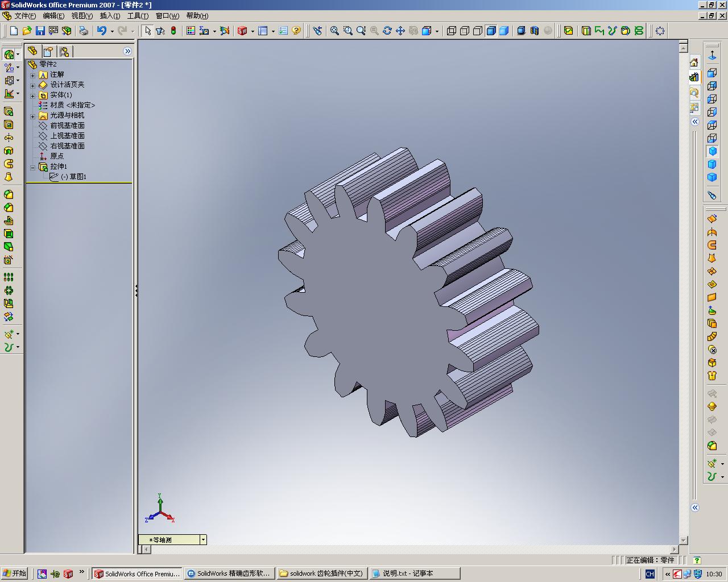Screen dimensions: 728x582
Task: Click the CH language indicator in the tray
Action: 650,574
